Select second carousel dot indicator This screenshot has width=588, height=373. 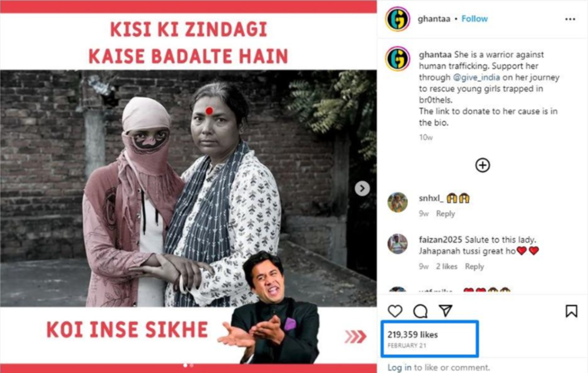[192, 365]
